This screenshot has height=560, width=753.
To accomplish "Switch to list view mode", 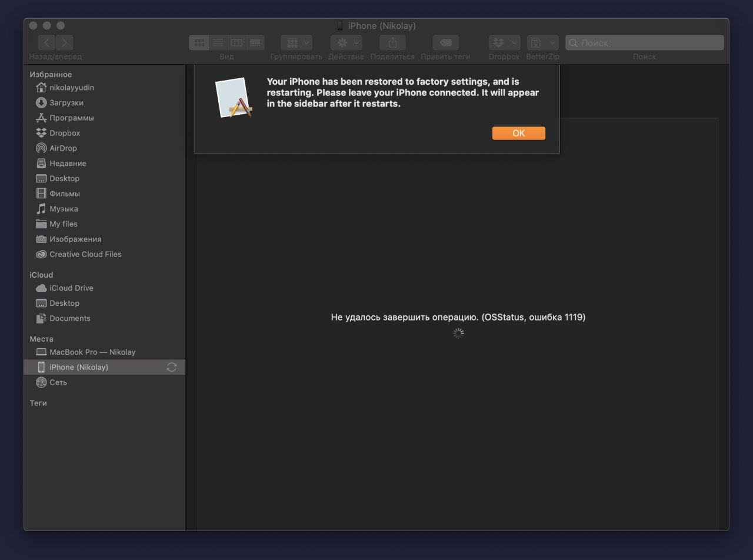I will click(x=218, y=42).
